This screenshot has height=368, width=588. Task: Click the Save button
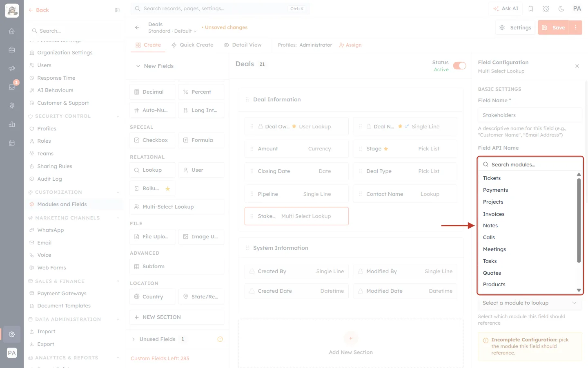point(554,27)
